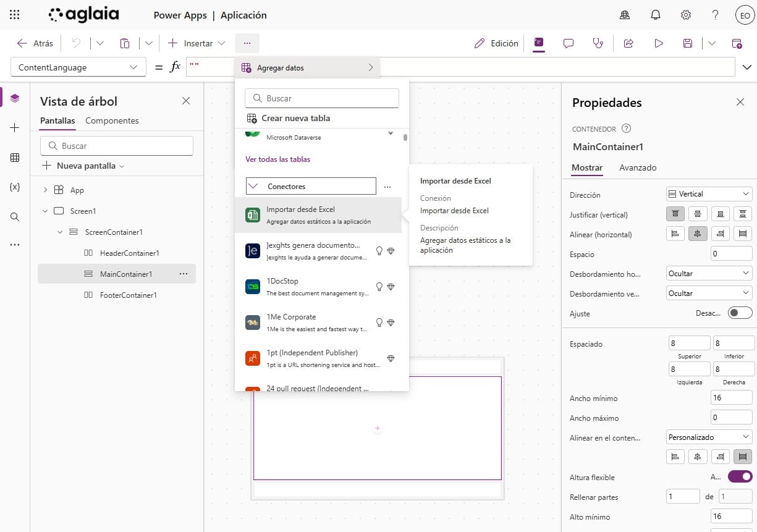Open the ContentLanguage property dropdown

tap(78, 67)
